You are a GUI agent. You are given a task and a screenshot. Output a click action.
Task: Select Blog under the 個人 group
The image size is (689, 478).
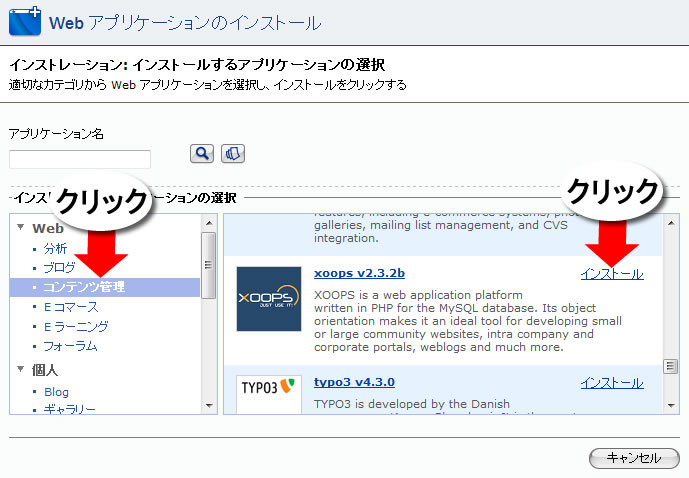pyautogui.click(x=56, y=392)
